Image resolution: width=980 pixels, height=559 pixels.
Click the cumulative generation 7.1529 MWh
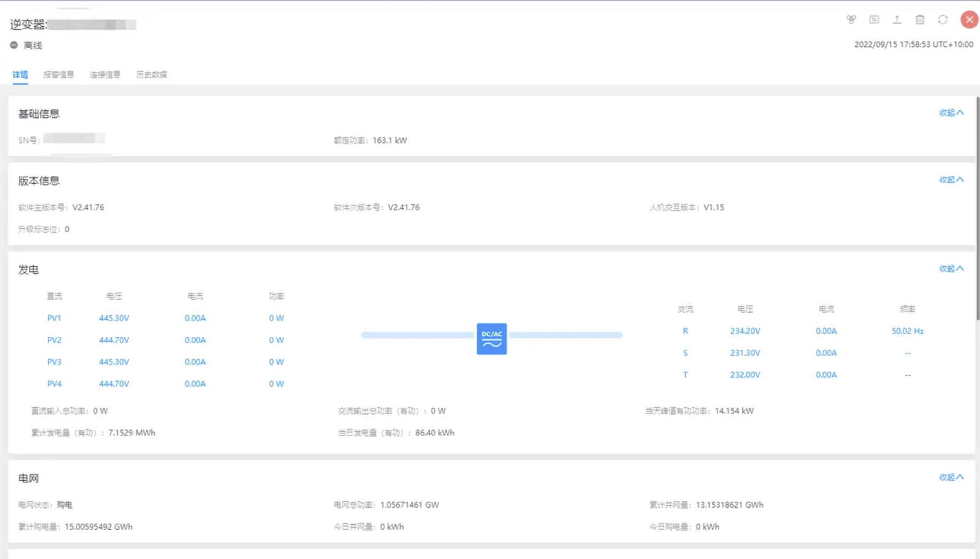[132, 433]
